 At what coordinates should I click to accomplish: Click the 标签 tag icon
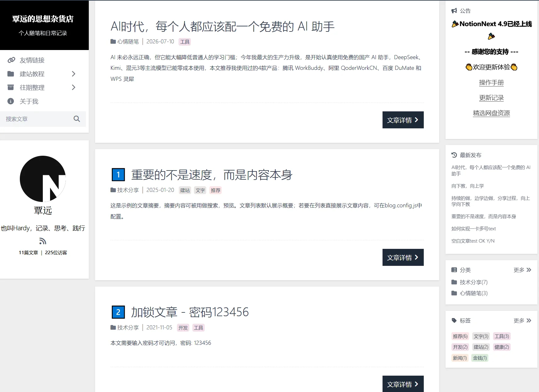point(454,321)
